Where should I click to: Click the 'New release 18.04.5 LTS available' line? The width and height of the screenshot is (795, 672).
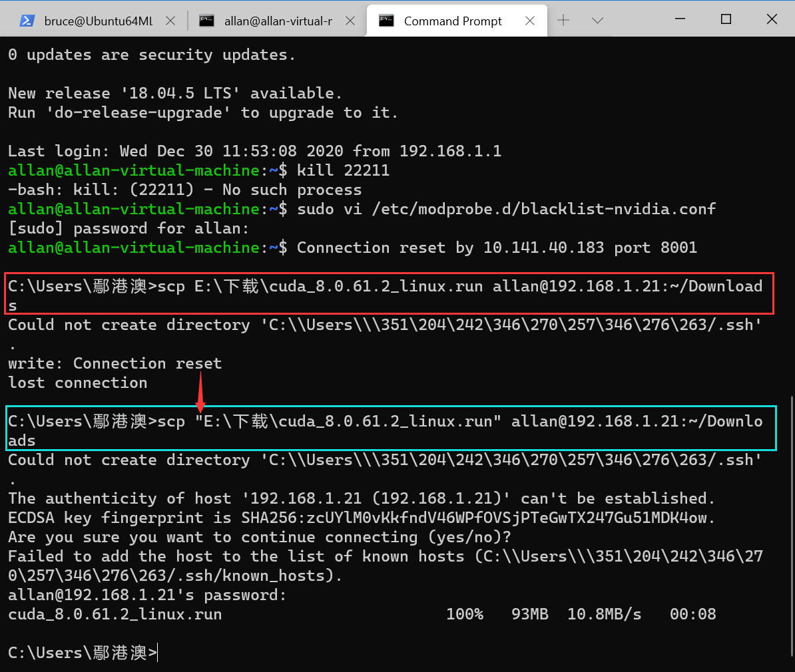point(175,93)
